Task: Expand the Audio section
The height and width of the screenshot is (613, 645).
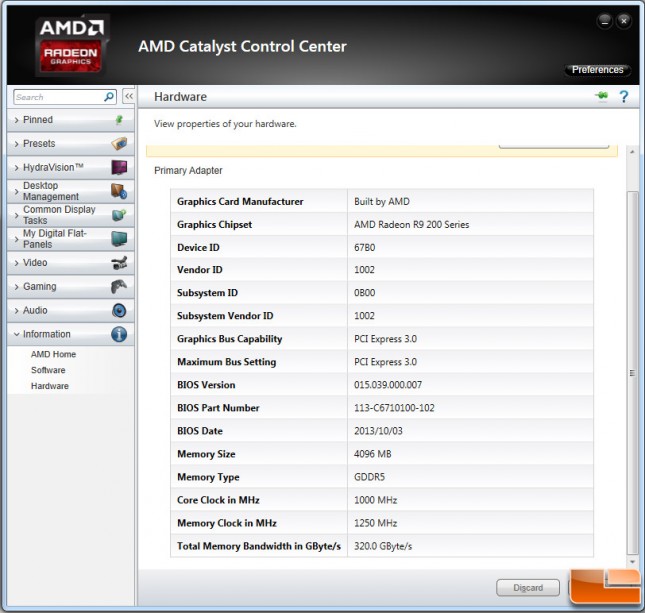Action: (x=71, y=311)
